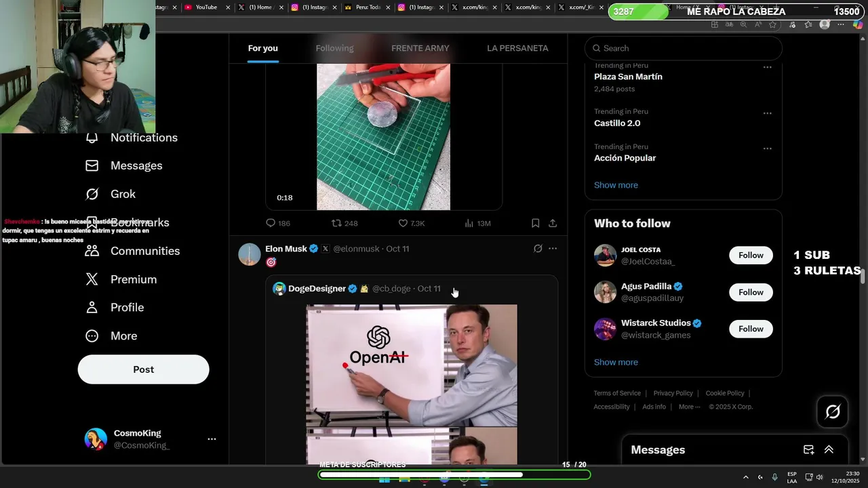The image size is (868, 488).
Task: Click the Post button
Action: pyautogui.click(x=143, y=369)
